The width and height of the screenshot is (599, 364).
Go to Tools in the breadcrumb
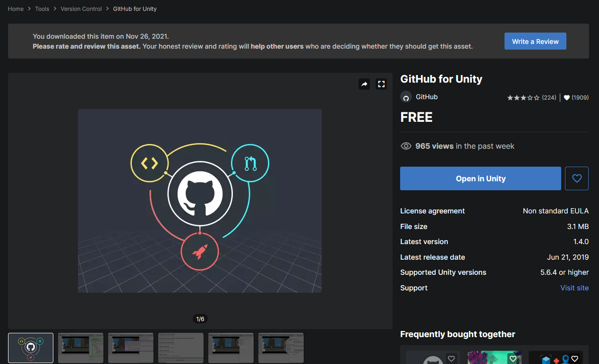point(42,8)
